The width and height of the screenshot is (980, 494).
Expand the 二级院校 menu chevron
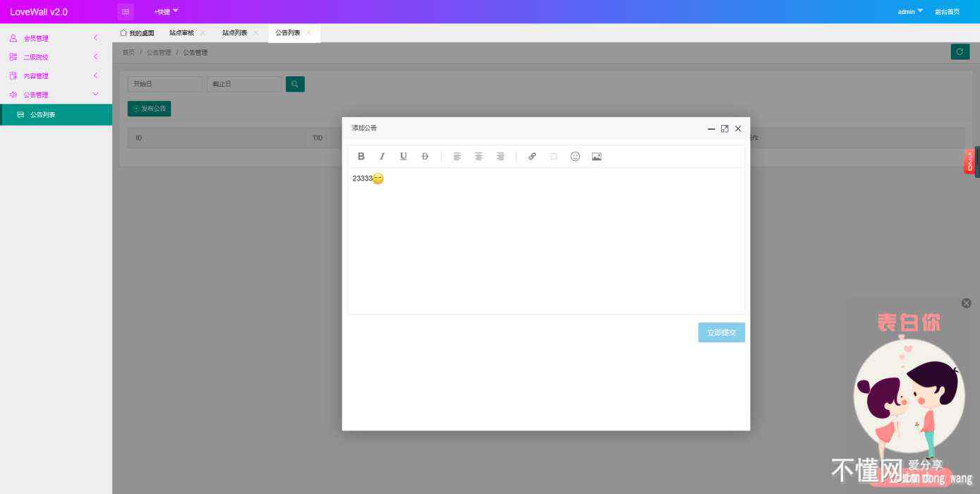[x=95, y=57]
